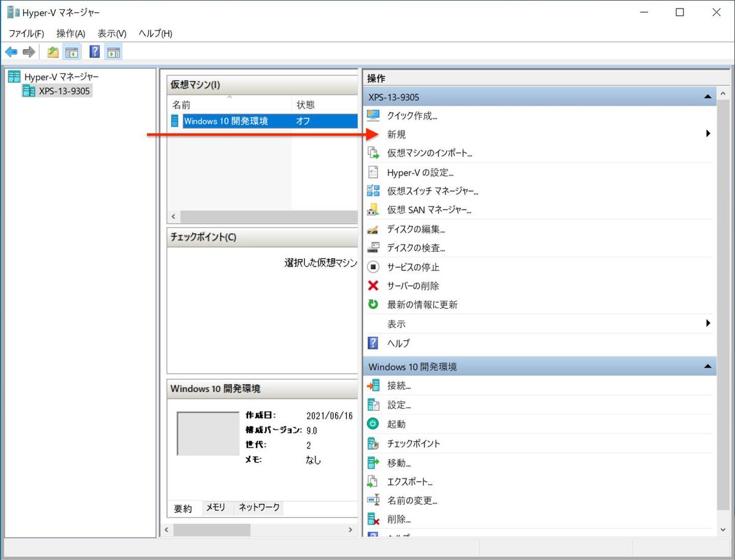
Task: Sort virtual machines by 状態 column
Action: click(325, 105)
